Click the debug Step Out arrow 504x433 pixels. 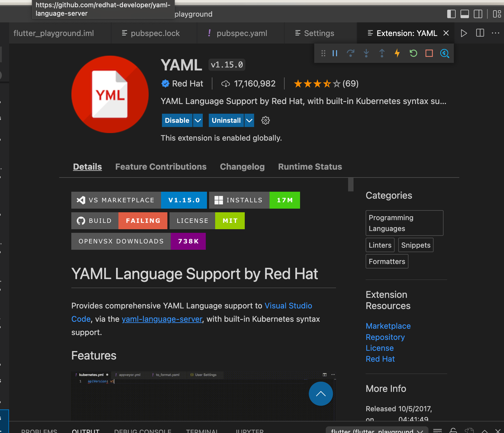[382, 54]
